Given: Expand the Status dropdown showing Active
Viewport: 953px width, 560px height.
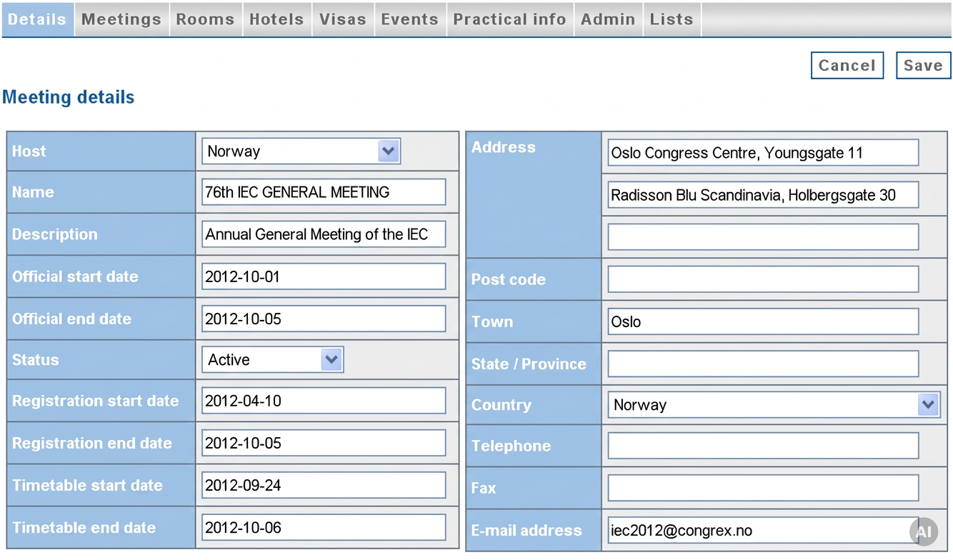Looking at the screenshot, I should [272, 360].
